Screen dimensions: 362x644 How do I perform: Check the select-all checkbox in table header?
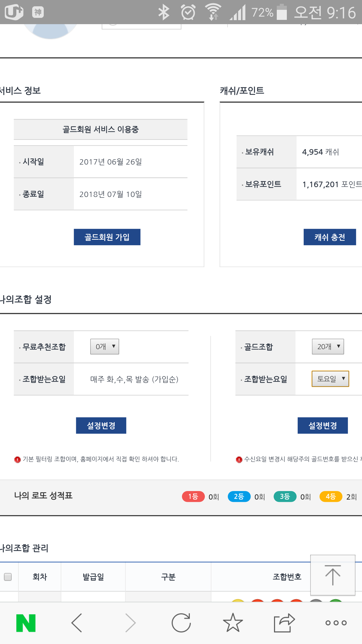8,577
